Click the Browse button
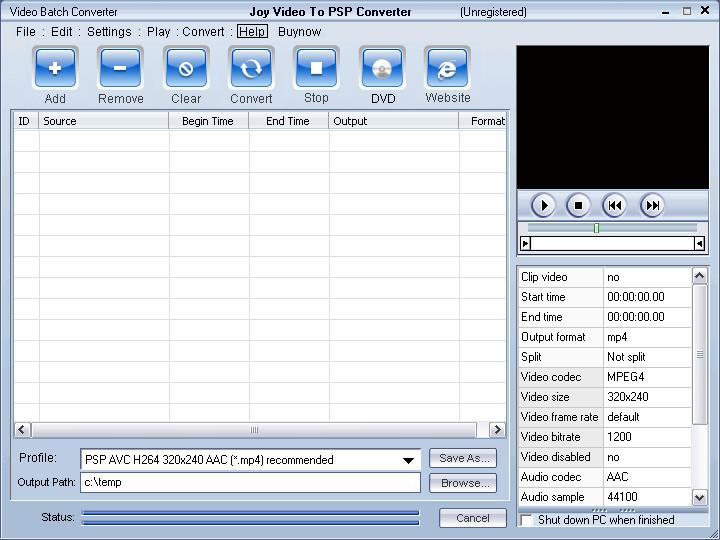Screen dimensions: 720x540 [x=463, y=483]
